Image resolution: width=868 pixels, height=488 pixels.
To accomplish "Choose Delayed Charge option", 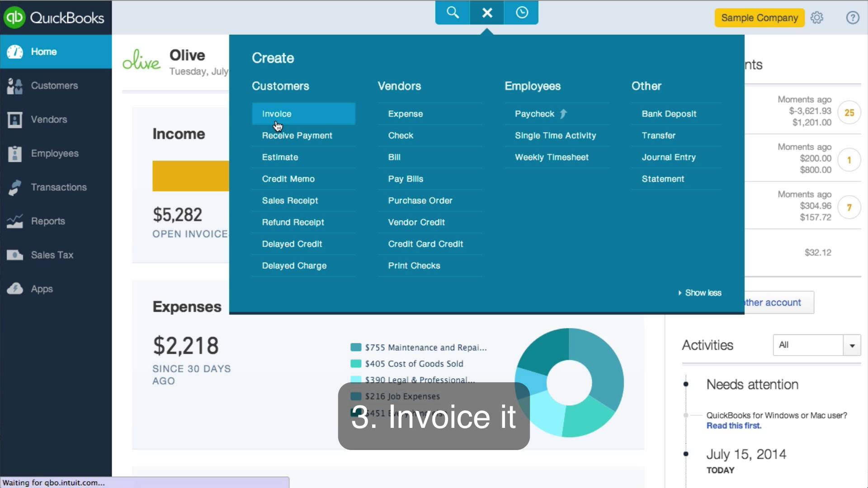I will (303, 266).
